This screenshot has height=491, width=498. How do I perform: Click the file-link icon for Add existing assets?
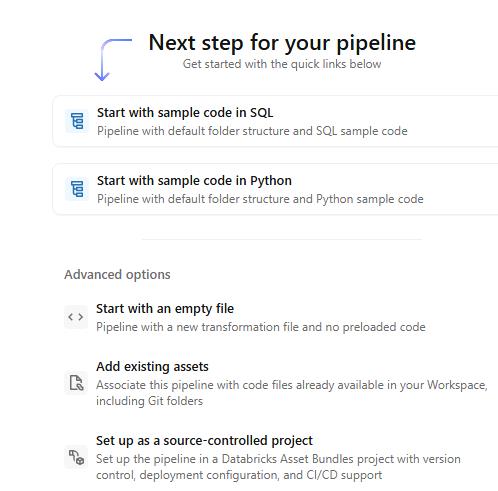tap(76, 383)
